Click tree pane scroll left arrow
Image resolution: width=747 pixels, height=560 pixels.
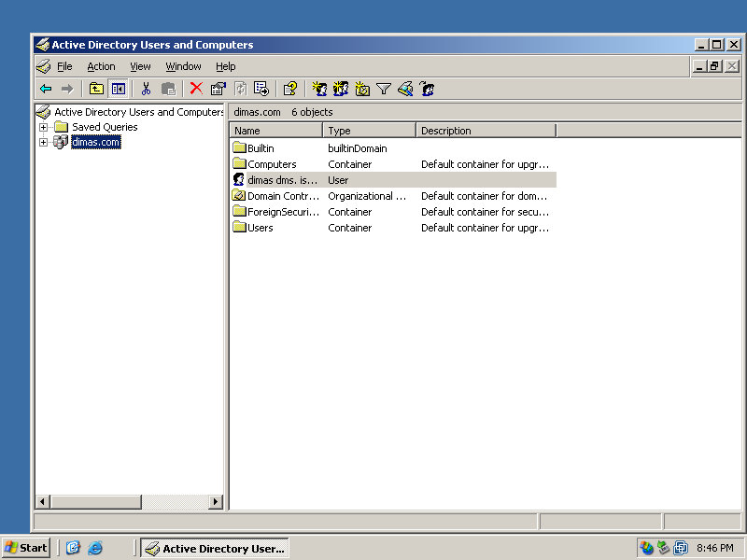(43, 501)
